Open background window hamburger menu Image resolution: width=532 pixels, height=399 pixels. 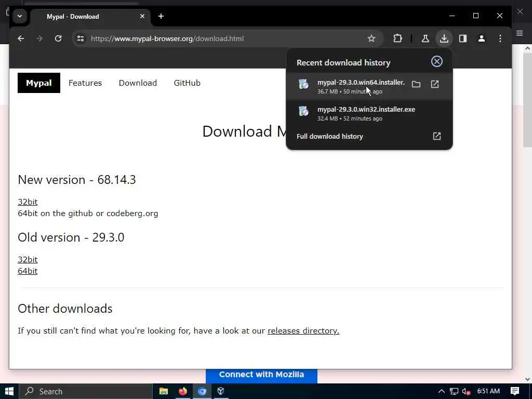[520, 33]
